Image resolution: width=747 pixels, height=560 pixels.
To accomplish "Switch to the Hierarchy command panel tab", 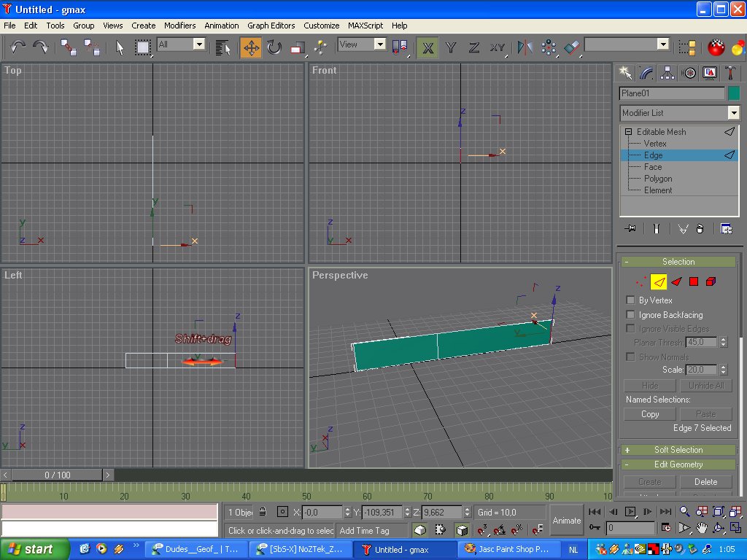I will 667,73.
